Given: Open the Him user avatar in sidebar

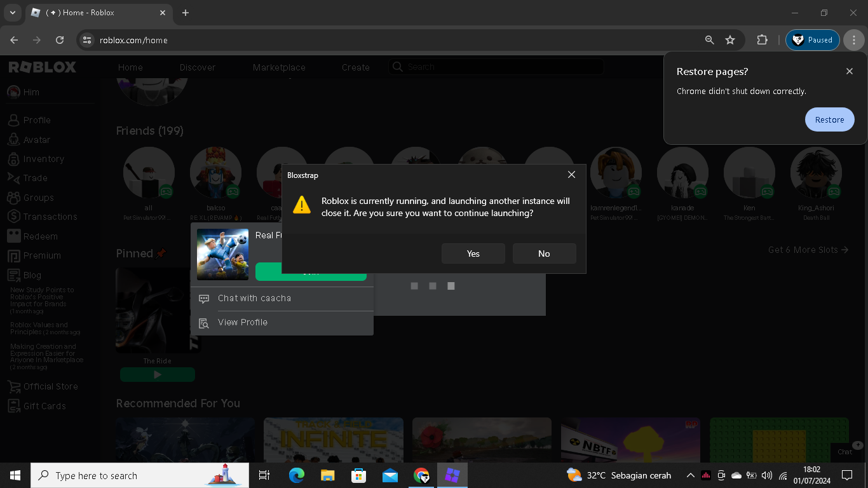Looking at the screenshot, I should click(13, 92).
